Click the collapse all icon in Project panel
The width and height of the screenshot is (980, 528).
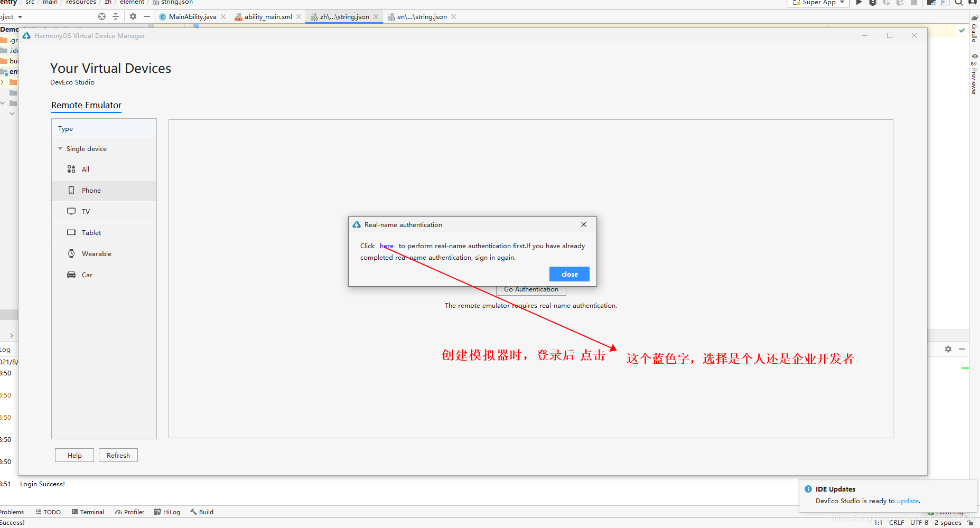(116, 16)
